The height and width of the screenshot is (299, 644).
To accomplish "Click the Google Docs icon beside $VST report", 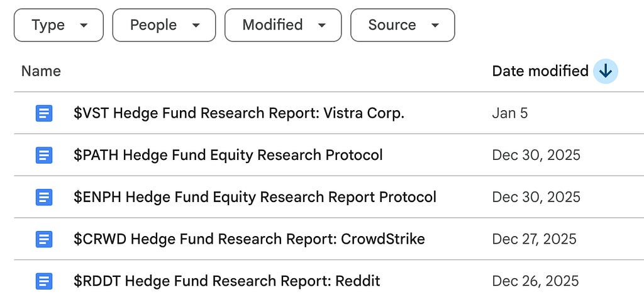I will pos(44,113).
